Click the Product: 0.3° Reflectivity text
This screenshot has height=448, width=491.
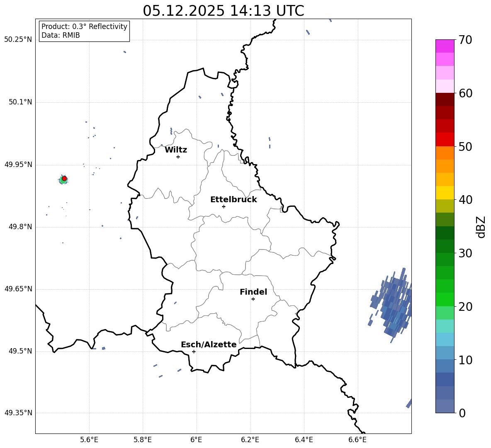(x=84, y=27)
